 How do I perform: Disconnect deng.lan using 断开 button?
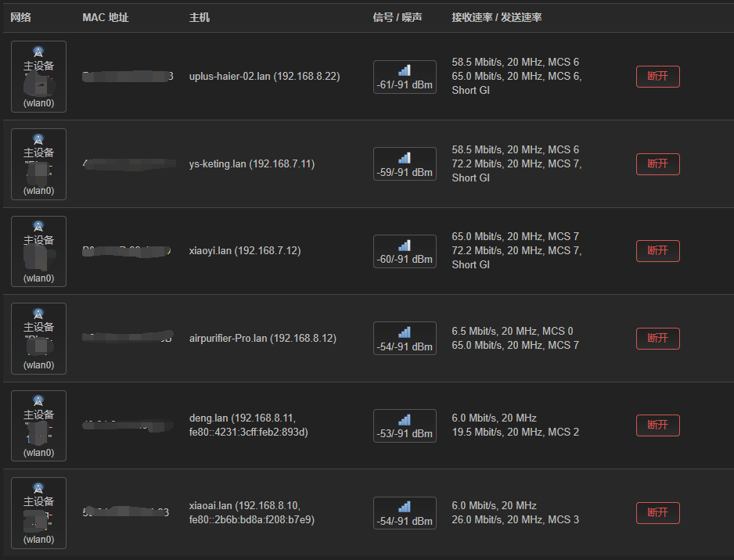[x=657, y=425]
